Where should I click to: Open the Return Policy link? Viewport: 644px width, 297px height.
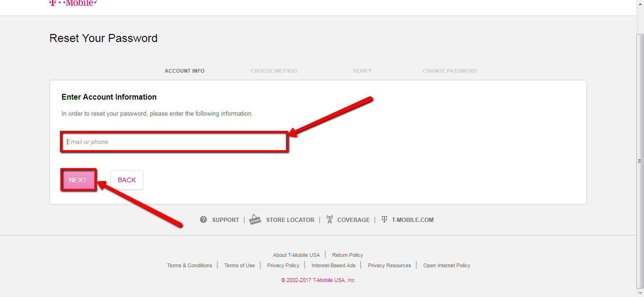tap(347, 255)
